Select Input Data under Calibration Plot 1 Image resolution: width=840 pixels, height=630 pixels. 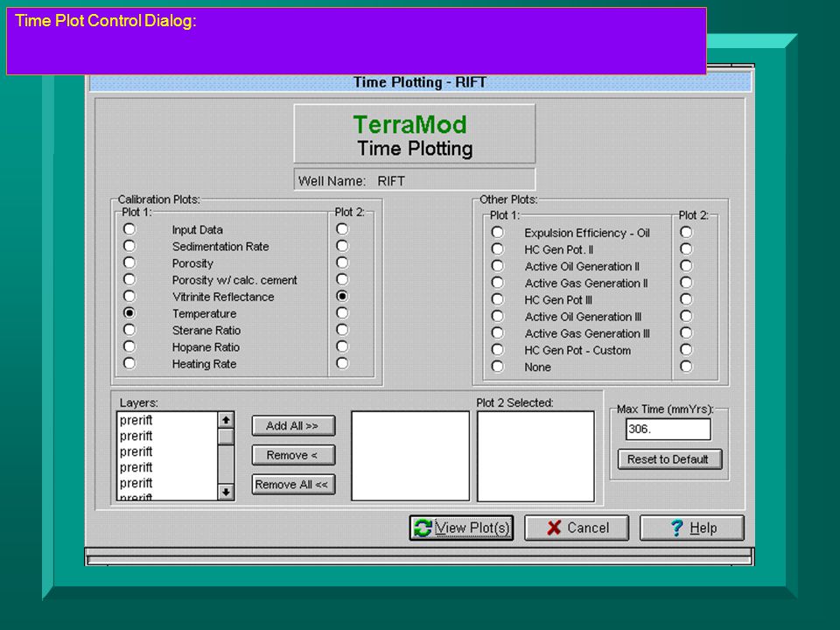(x=129, y=229)
